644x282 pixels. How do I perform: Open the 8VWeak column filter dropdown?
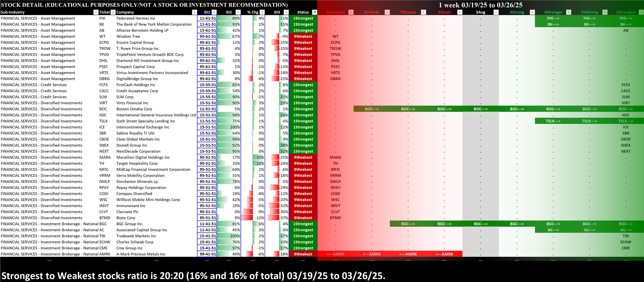coord(387,12)
